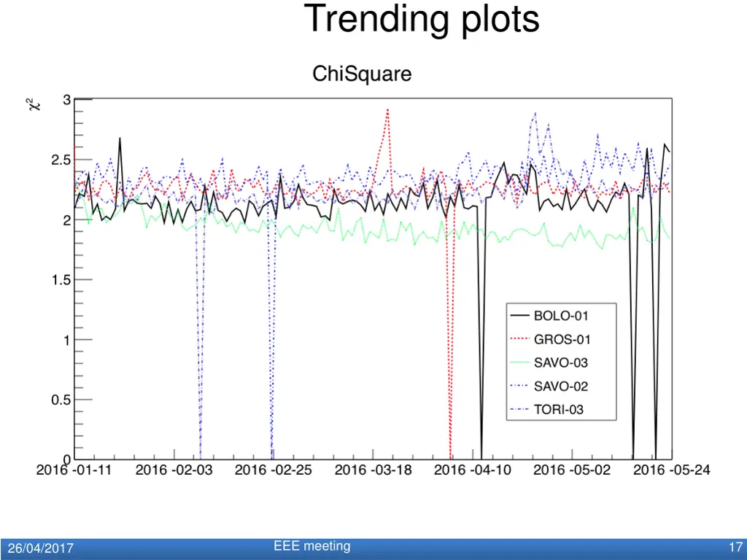The width and height of the screenshot is (747, 560).
Task: Click the y-axis value 1
Action: (x=66, y=340)
